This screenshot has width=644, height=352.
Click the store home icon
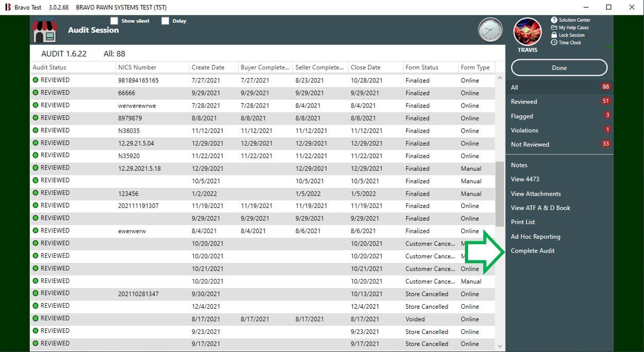[x=45, y=31]
